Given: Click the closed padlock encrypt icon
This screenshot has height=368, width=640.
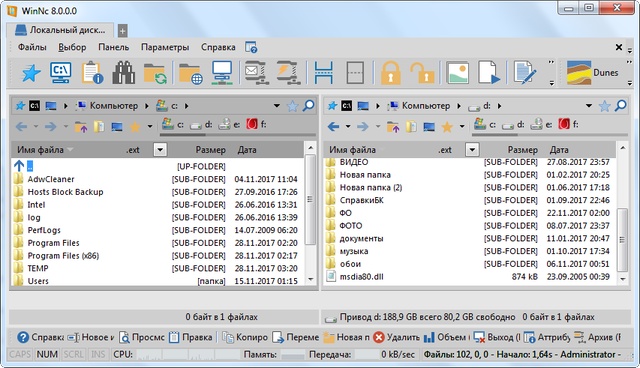Looking at the screenshot, I should (391, 73).
